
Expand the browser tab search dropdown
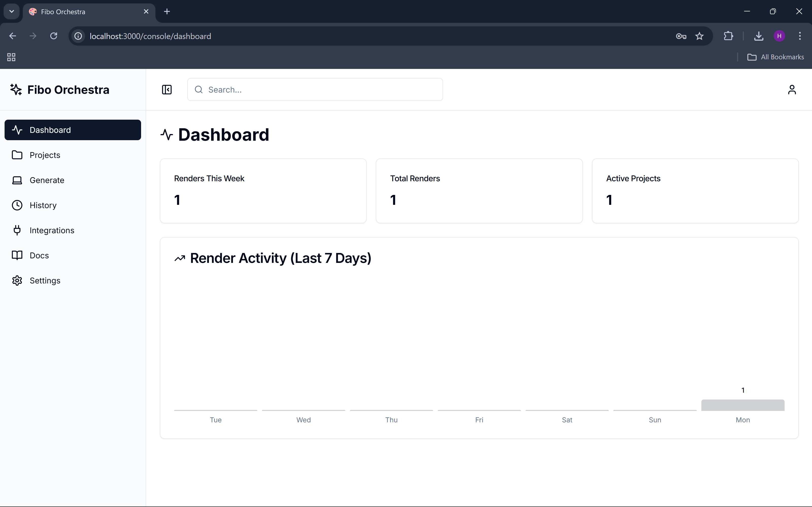click(11, 11)
